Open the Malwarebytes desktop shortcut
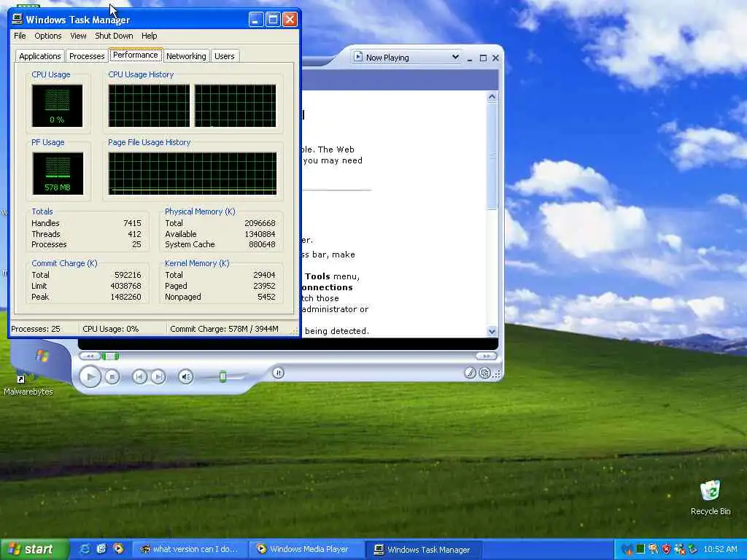 coord(28,382)
